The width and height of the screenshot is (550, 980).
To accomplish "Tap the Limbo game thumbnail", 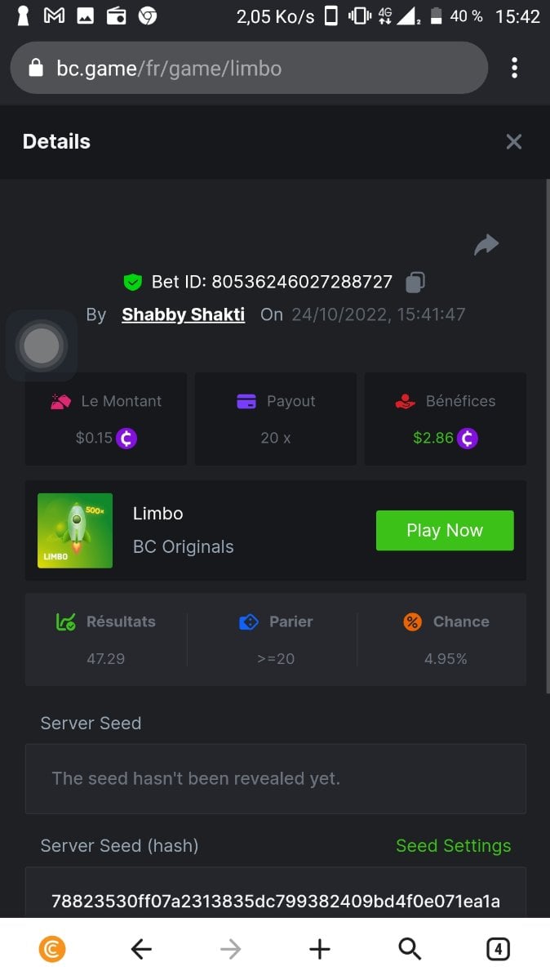I will [75, 530].
